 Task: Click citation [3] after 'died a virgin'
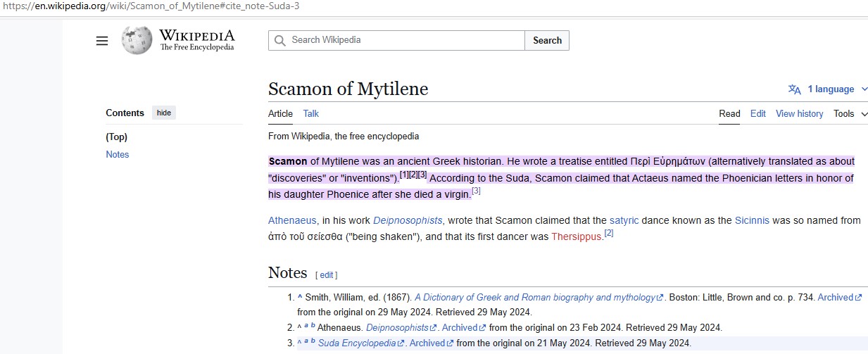pyautogui.click(x=476, y=191)
